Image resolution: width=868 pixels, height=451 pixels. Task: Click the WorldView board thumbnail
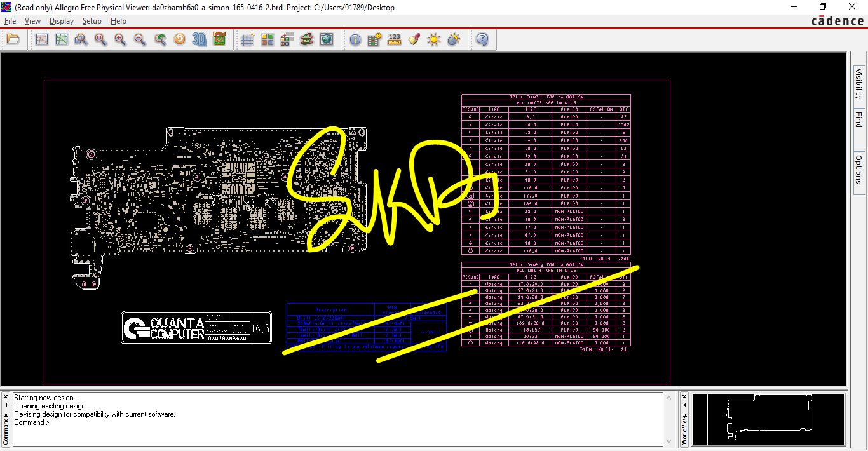click(769, 419)
